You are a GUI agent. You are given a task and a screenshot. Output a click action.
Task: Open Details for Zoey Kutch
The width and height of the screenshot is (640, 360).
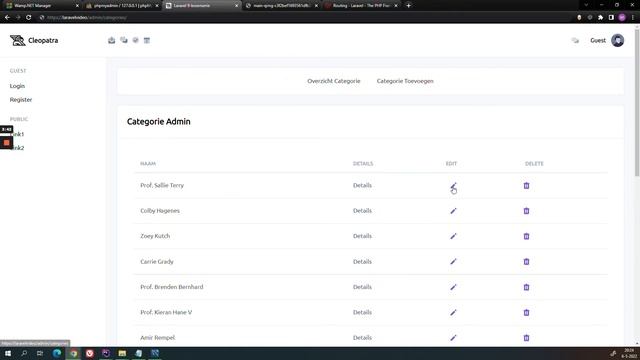coord(362,236)
